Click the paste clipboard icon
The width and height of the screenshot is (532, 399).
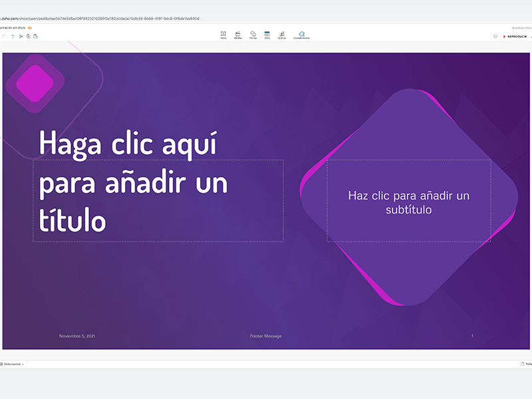point(36,37)
